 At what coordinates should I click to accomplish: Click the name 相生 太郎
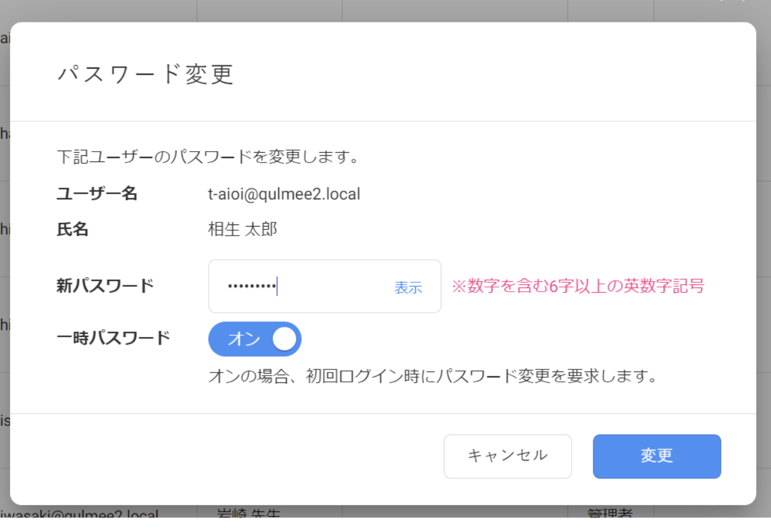[x=242, y=229]
